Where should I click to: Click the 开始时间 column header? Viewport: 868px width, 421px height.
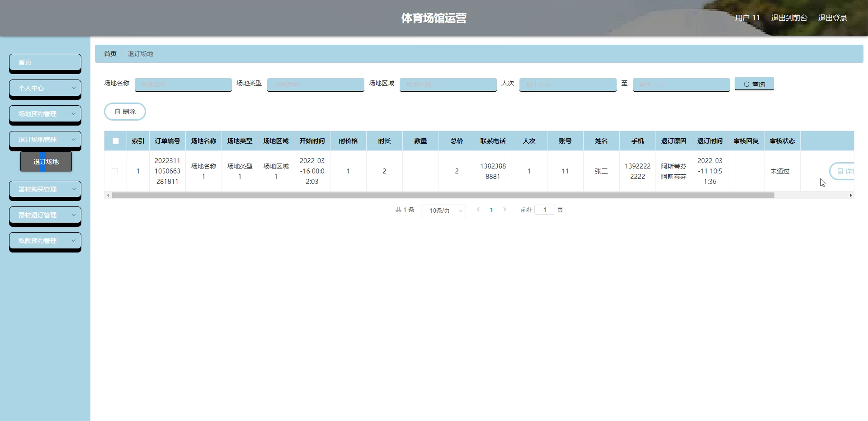pyautogui.click(x=312, y=141)
